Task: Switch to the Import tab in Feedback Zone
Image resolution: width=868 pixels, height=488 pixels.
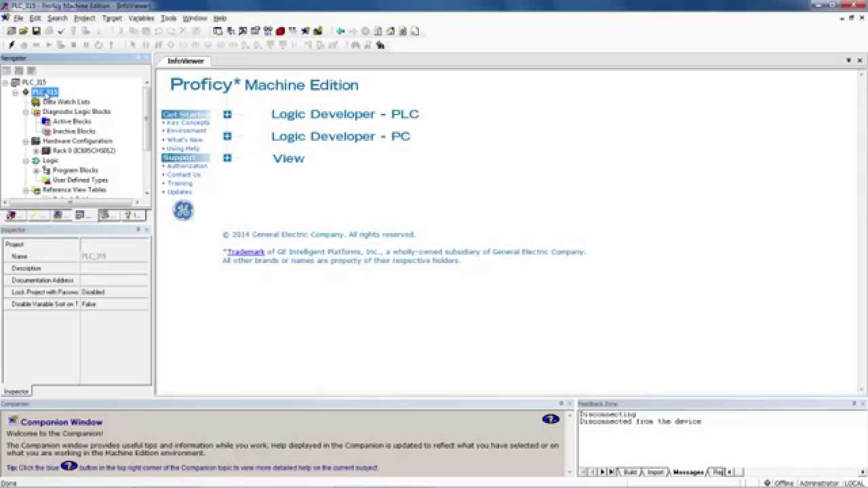Action: [x=655, y=472]
